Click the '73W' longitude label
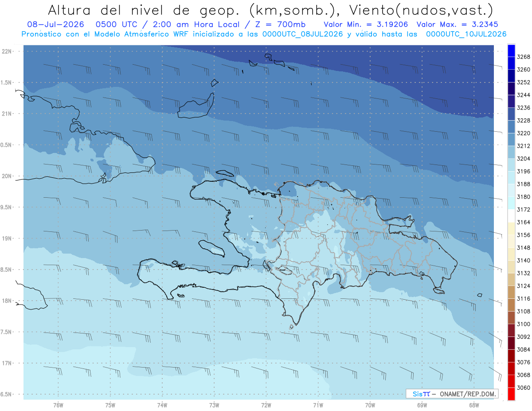 (x=214, y=405)
